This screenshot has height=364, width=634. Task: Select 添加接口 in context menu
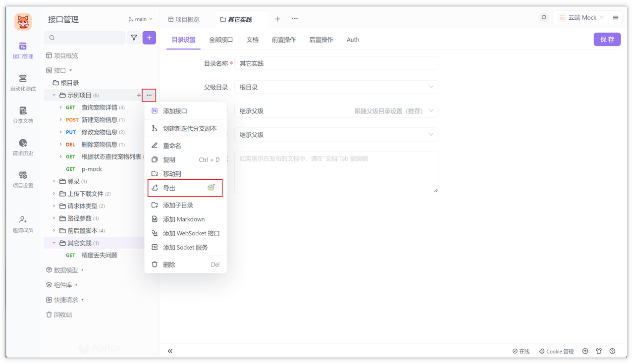185,111
